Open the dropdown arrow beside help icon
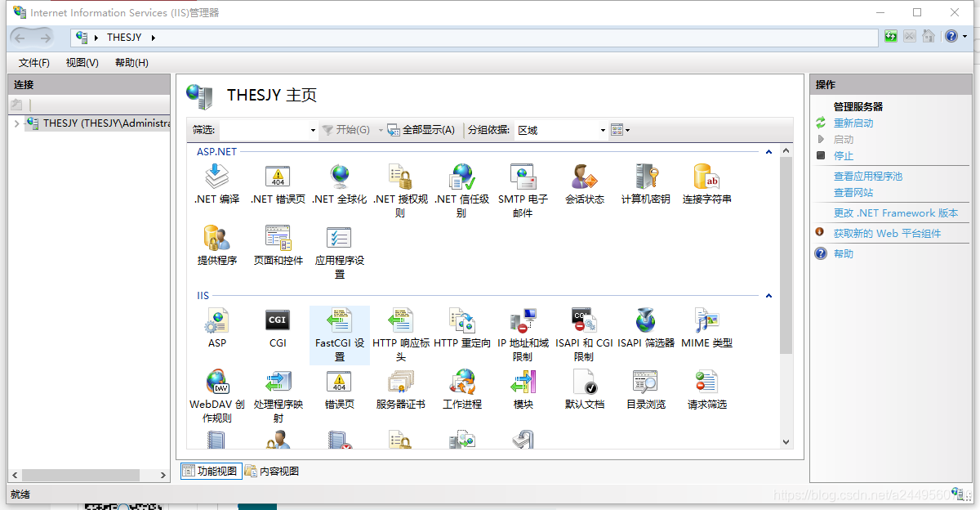The height and width of the screenshot is (510, 980). [964, 37]
